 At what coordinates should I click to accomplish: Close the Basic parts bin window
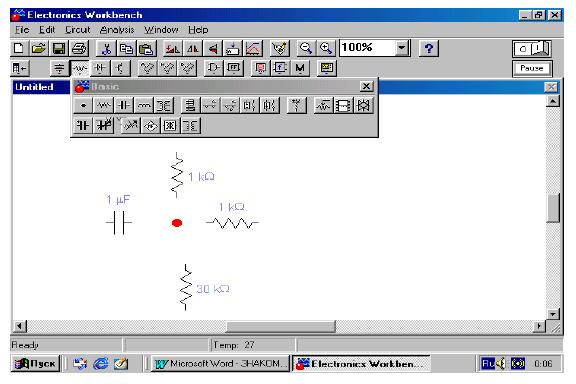(366, 86)
